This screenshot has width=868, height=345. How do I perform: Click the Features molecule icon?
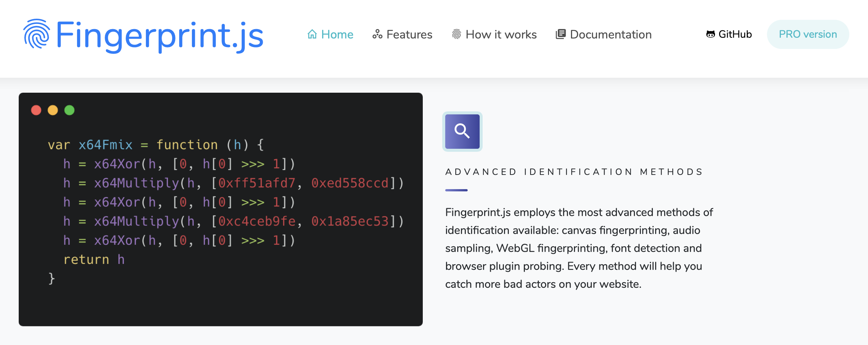pyautogui.click(x=378, y=34)
